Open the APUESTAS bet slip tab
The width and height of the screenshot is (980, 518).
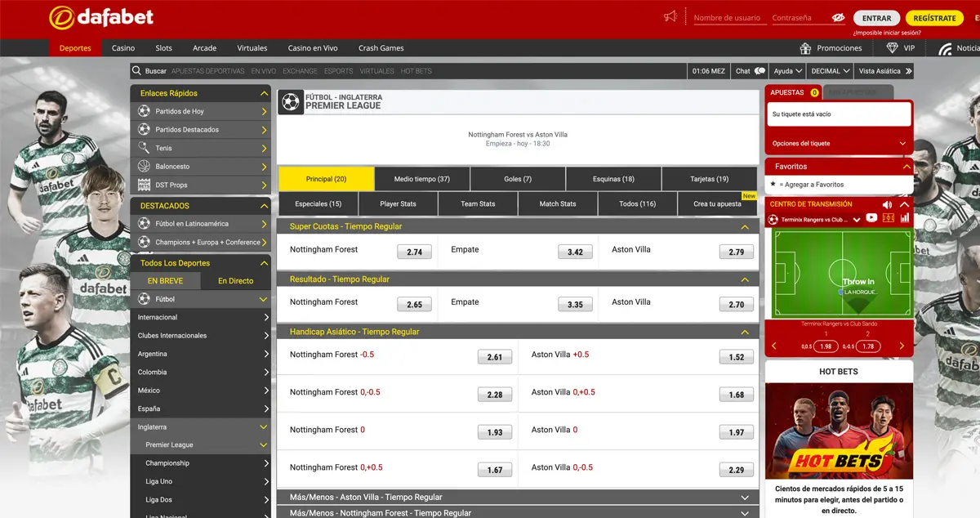[794, 92]
